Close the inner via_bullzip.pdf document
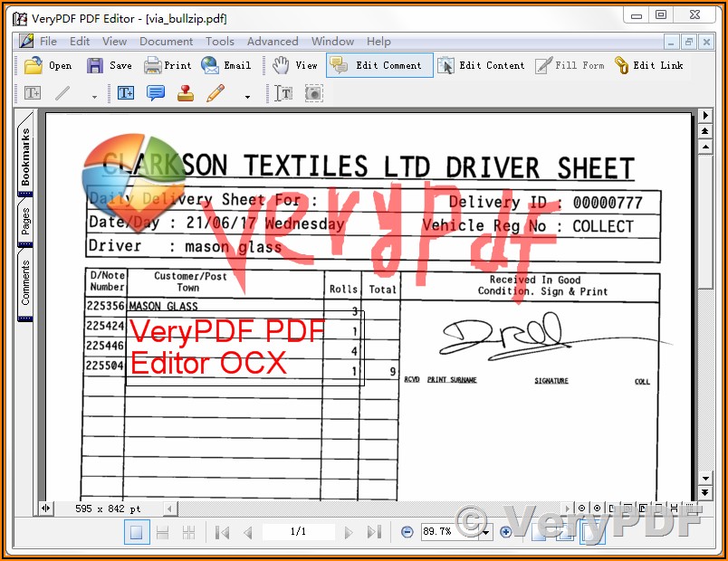 click(706, 43)
